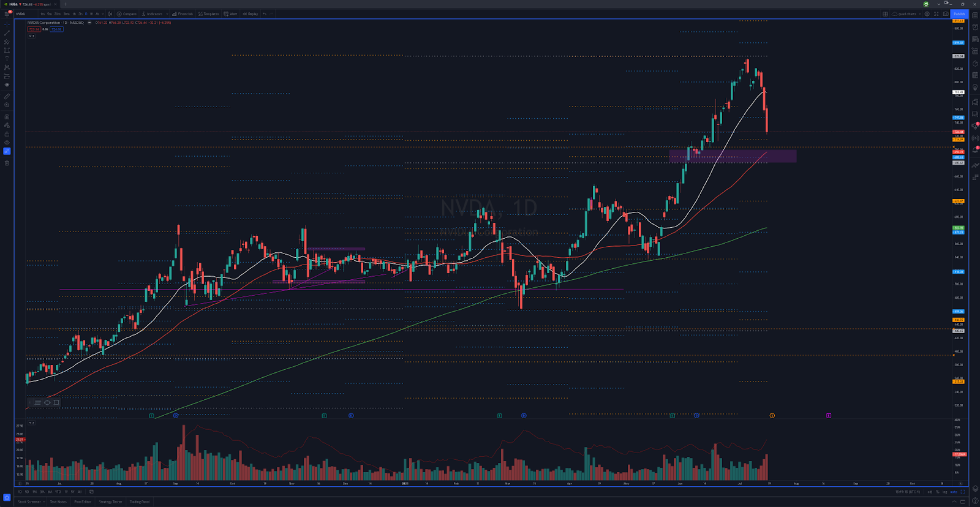Click the symbol info icon next to NASDAQ
The height and width of the screenshot is (507, 980).
tap(89, 23)
